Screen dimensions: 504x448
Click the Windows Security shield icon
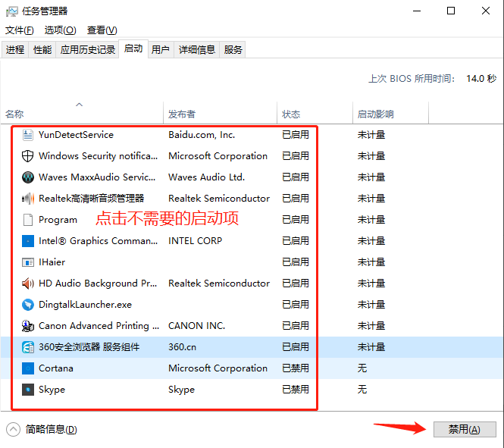coord(27,156)
